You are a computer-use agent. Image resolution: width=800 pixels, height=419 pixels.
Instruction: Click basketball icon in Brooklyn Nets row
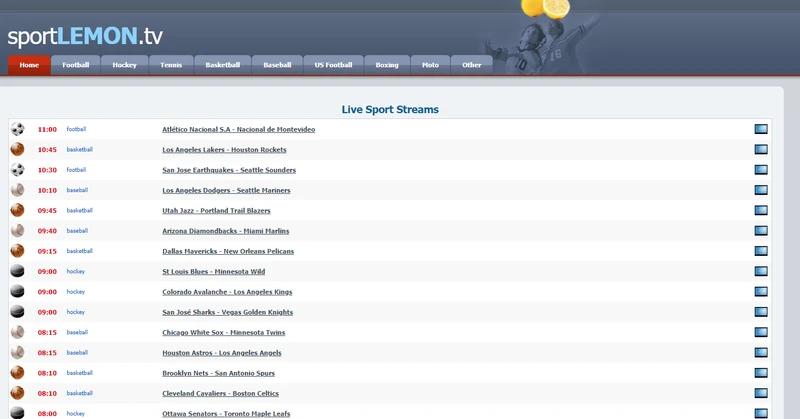17,373
